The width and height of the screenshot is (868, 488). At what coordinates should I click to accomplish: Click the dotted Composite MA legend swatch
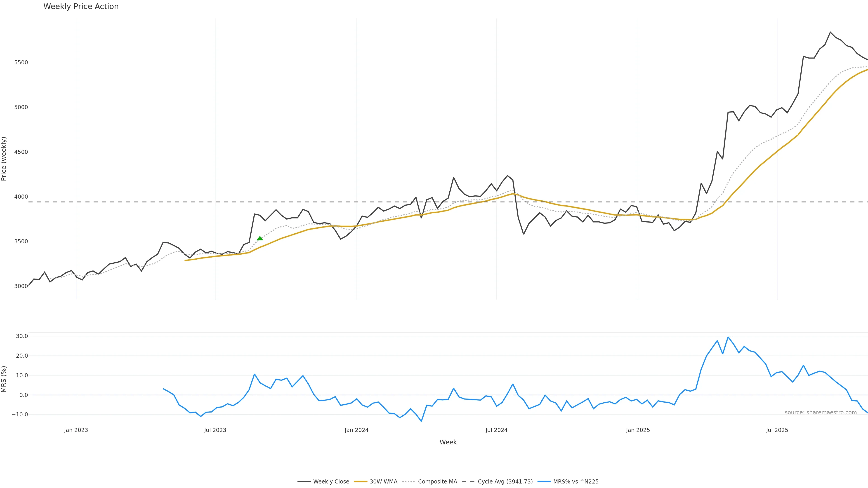pyautogui.click(x=409, y=482)
